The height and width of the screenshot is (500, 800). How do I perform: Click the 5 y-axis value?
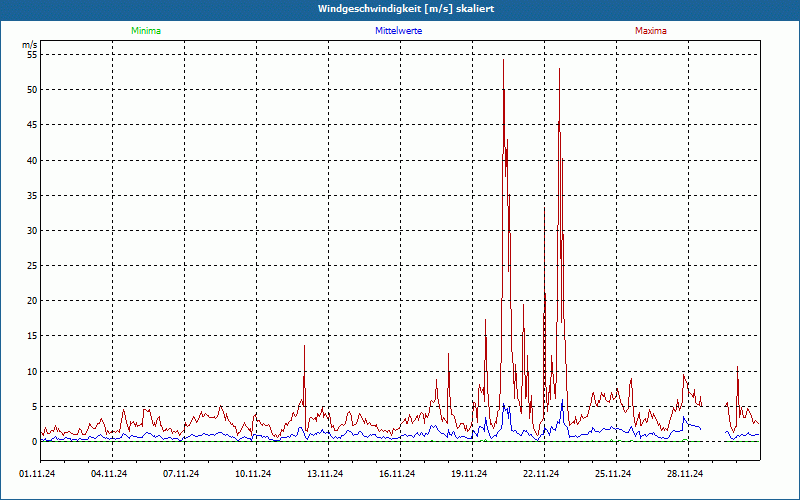(x=35, y=407)
